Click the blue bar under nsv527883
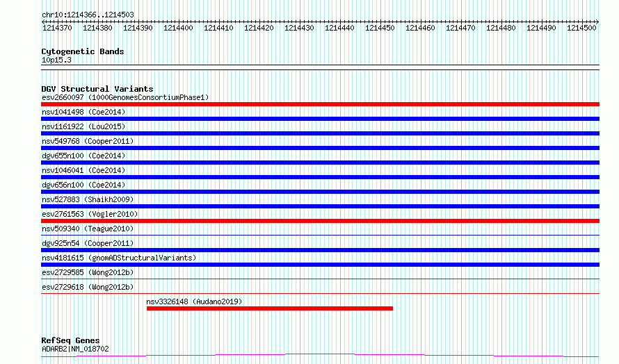The height and width of the screenshot is (364, 619). pyautogui.click(x=320, y=206)
